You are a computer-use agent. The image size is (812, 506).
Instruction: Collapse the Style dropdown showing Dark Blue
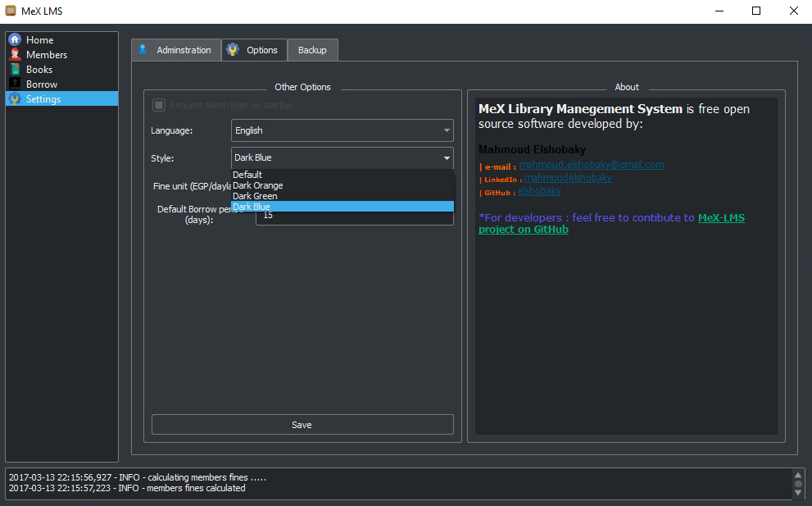click(x=342, y=157)
